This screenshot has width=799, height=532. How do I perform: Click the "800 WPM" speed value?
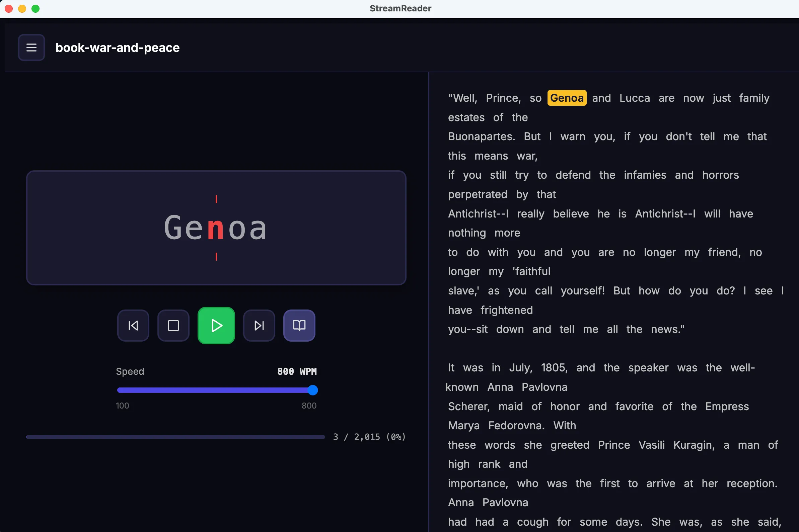[297, 371]
